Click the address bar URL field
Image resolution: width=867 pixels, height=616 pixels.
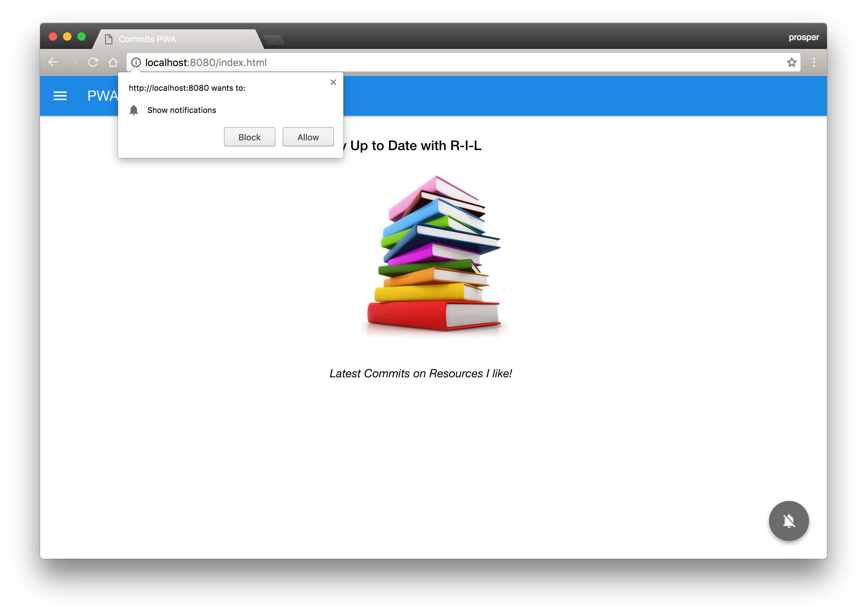pyautogui.click(x=463, y=62)
